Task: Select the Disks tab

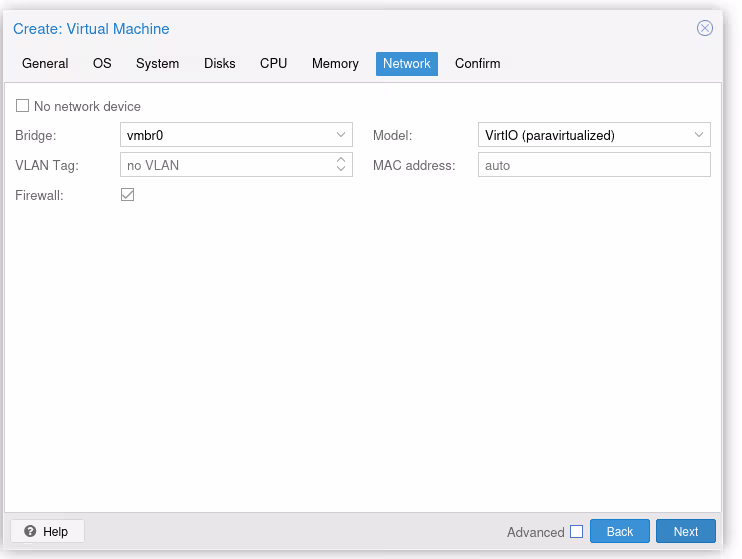Action: coord(219,63)
